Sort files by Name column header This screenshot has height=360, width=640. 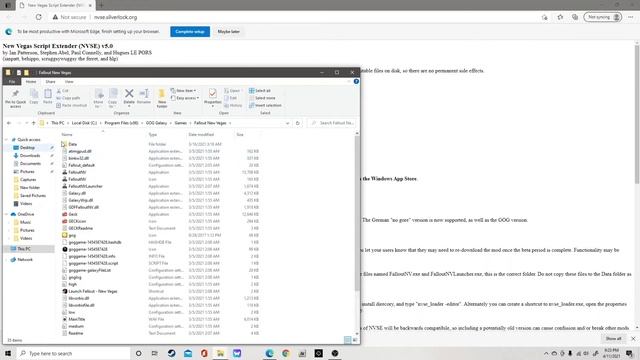click(x=67, y=134)
